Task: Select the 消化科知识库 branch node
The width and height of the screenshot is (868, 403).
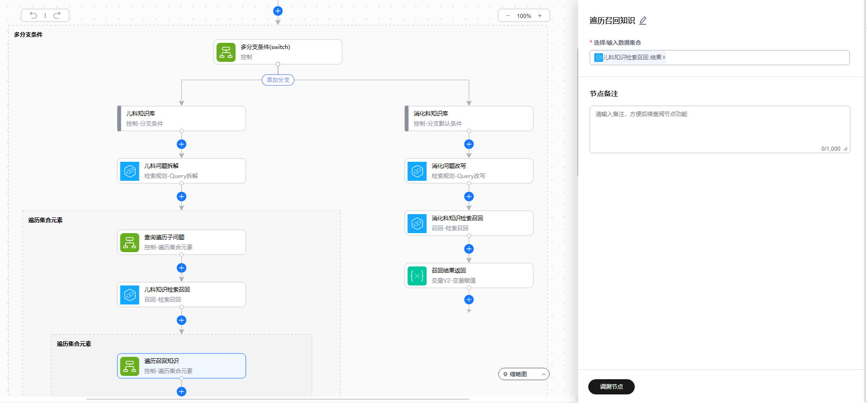Action: point(469,118)
